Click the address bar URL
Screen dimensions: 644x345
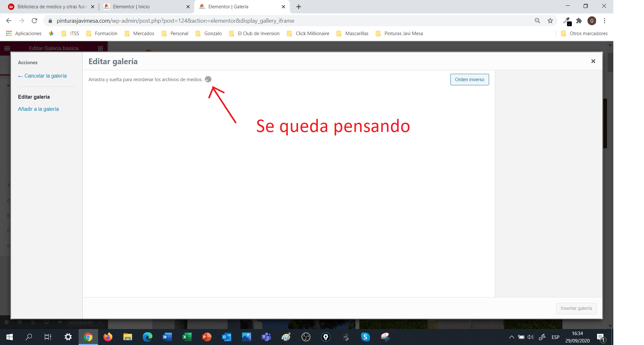tap(175, 21)
